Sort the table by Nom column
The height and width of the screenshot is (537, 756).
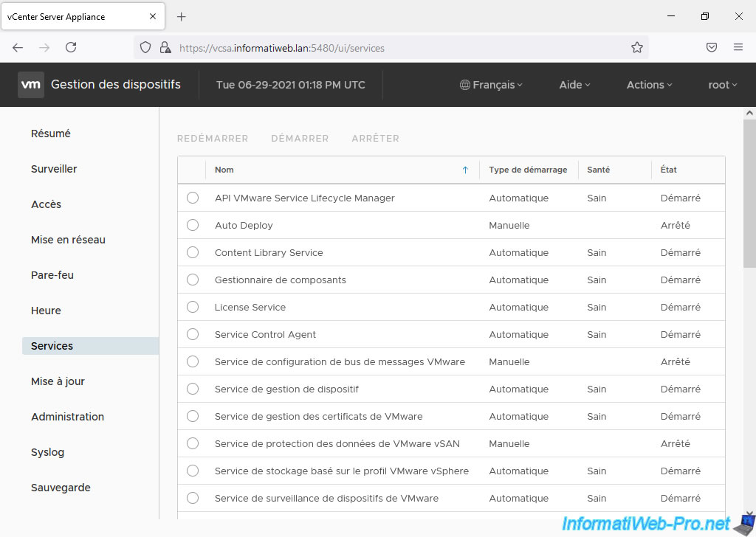[224, 170]
